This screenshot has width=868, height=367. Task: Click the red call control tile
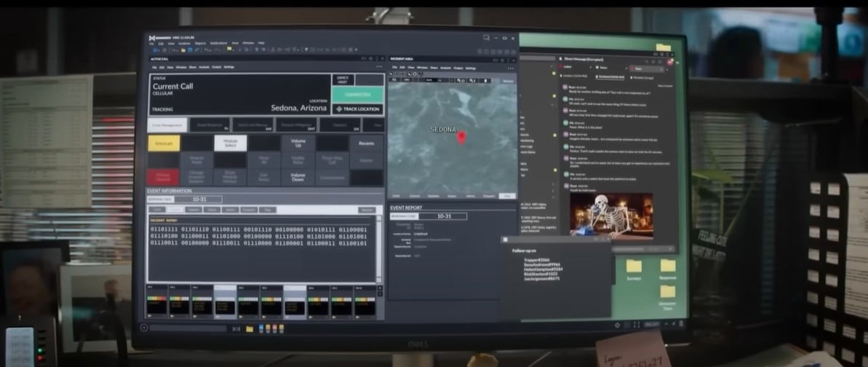pyautogui.click(x=163, y=177)
